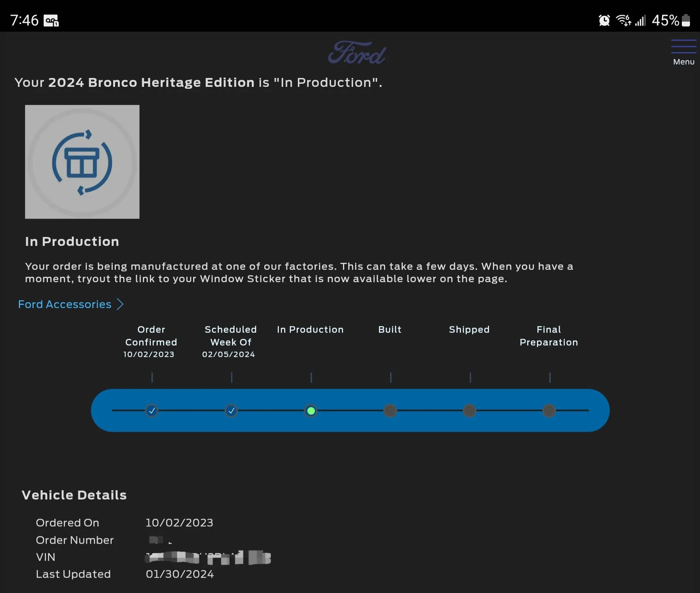Tap the Scheduled Week Of timeline label

pos(231,335)
